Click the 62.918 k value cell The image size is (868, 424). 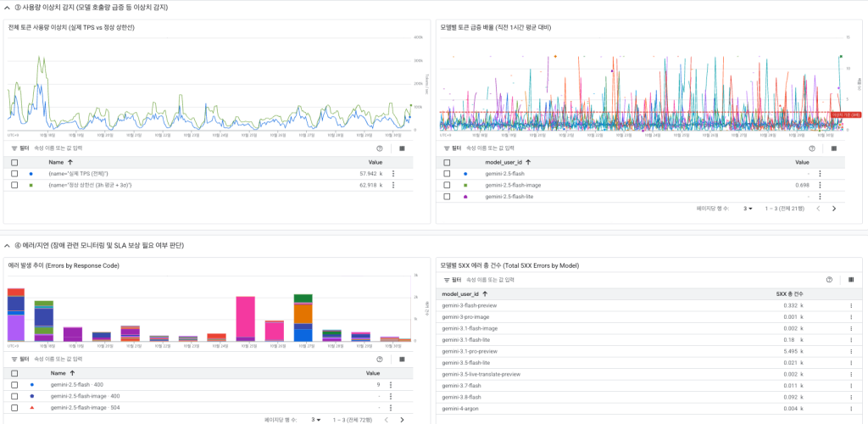(x=371, y=185)
